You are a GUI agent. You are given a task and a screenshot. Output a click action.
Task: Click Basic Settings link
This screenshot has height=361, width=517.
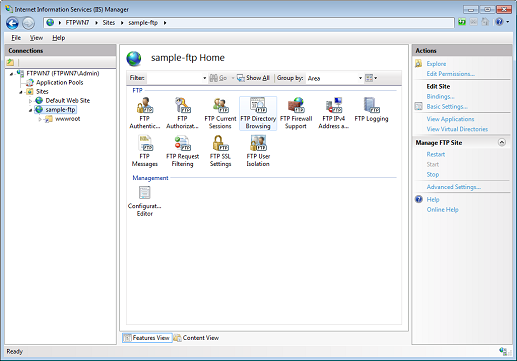pyautogui.click(x=447, y=106)
